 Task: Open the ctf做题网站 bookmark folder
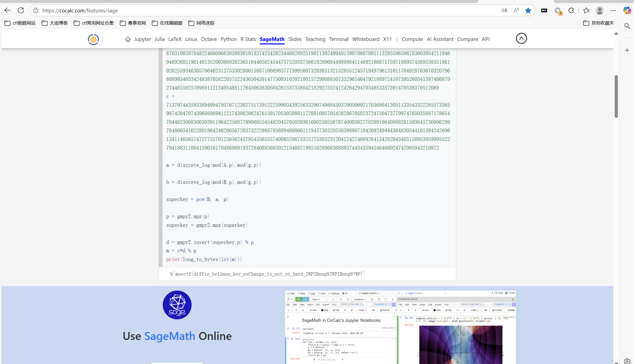tap(20, 23)
